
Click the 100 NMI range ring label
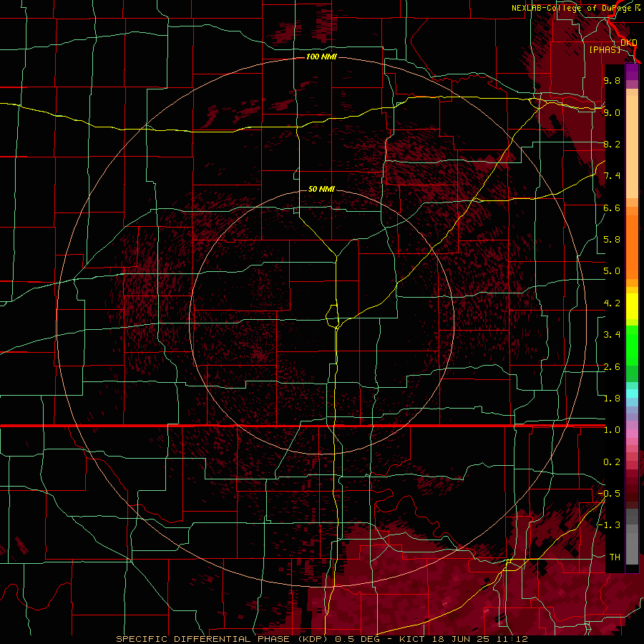321,57
